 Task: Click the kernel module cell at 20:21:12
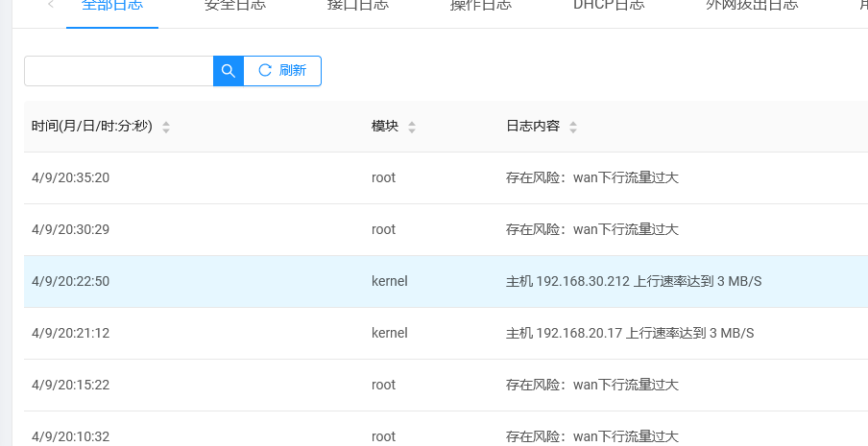[x=390, y=333]
